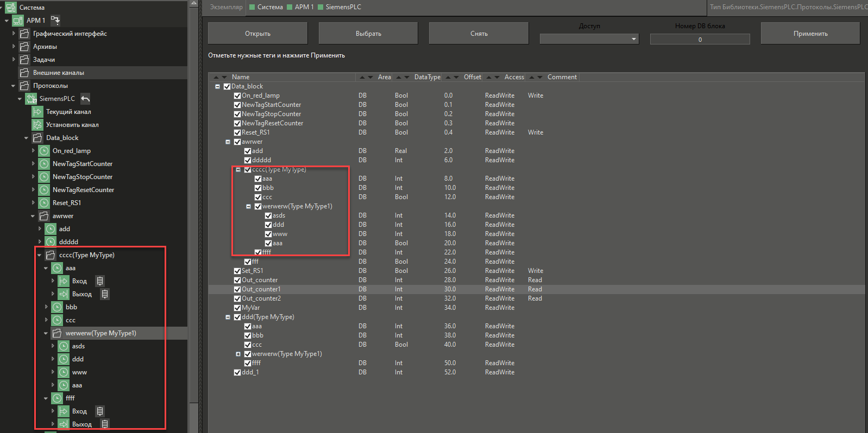Toggle the Set_RS1 tag checkbox
Viewport: 868px width, 433px height.
(x=237, y=271)
